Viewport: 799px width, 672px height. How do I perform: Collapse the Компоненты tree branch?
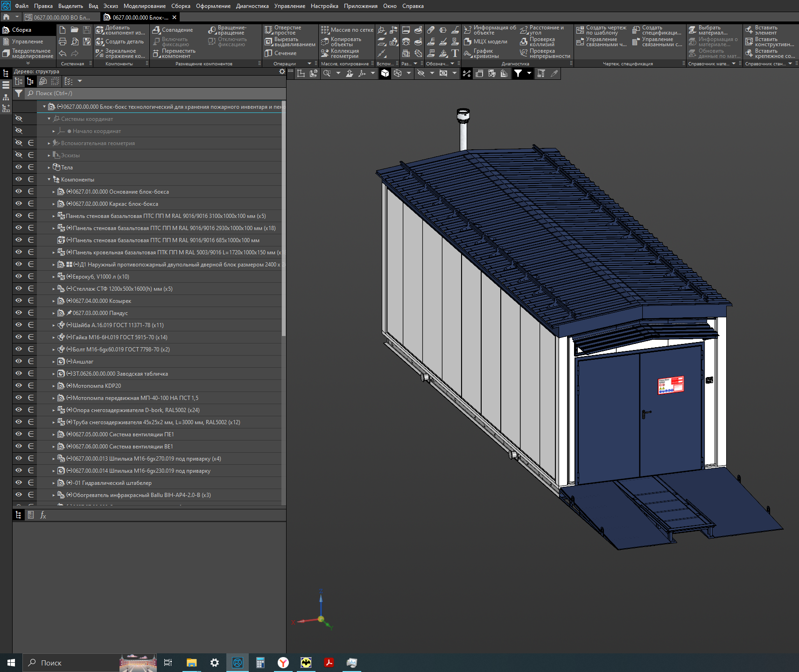tap(49, 180)
